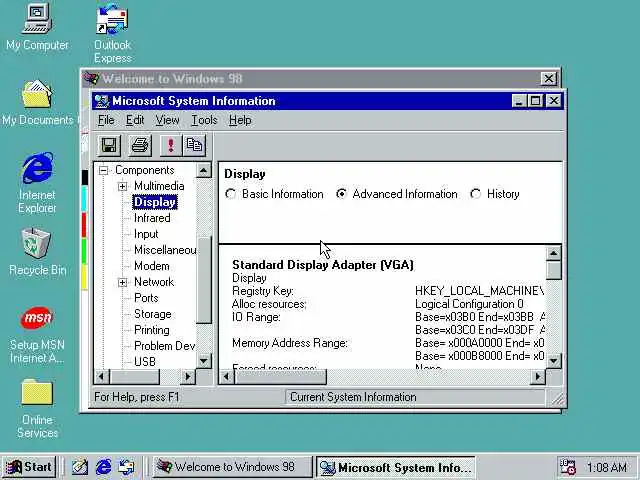Click the Task Scheduler tray icon
640x480 pixels.
[567, 467]
